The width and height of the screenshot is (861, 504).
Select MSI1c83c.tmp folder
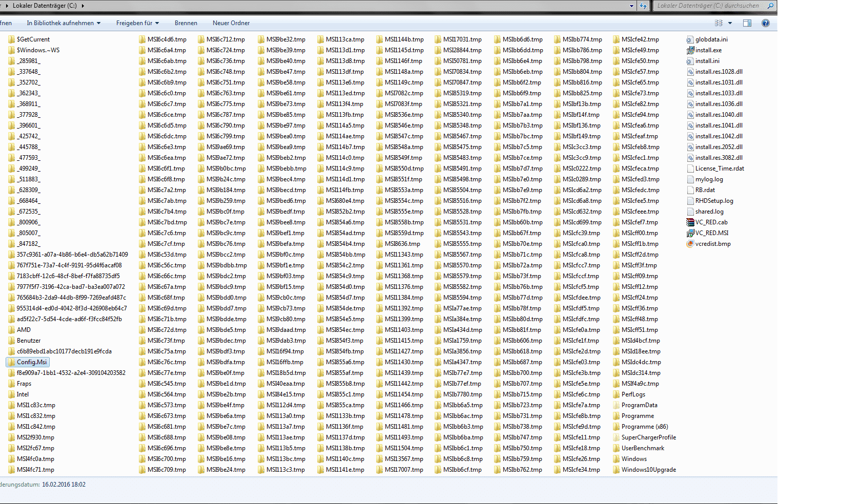click(31, 405)
